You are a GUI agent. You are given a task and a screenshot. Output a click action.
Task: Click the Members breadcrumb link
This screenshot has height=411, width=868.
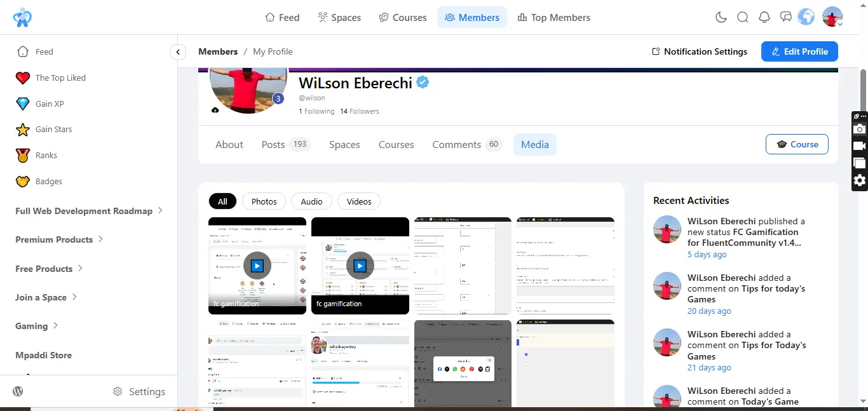(x=218, y=51)
